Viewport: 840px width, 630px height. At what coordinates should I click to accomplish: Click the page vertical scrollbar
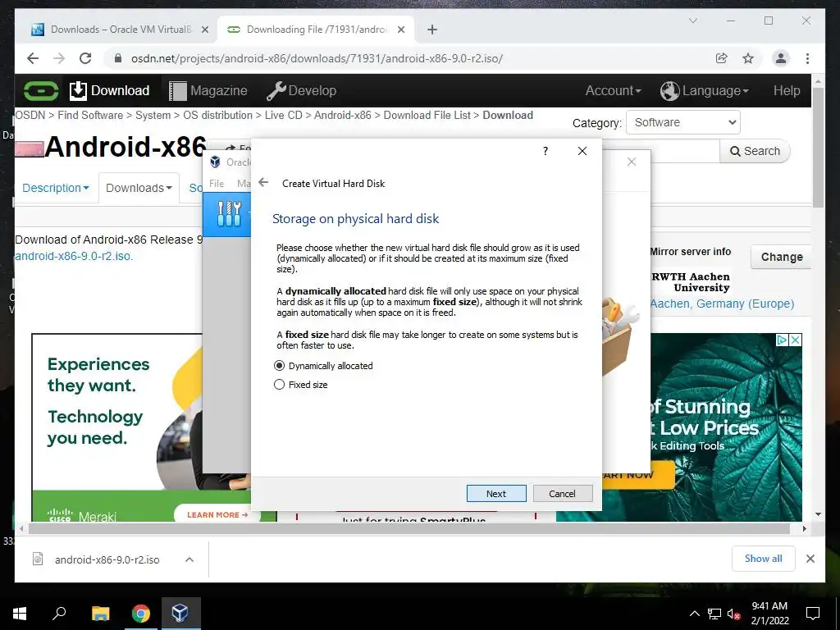click(x=818, y=148)
